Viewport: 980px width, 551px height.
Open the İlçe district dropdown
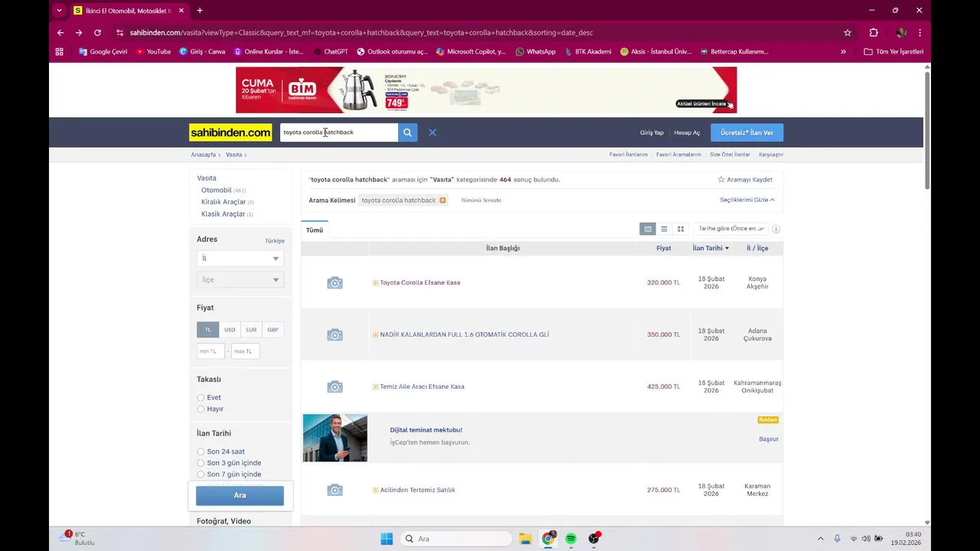click(240, 280)
